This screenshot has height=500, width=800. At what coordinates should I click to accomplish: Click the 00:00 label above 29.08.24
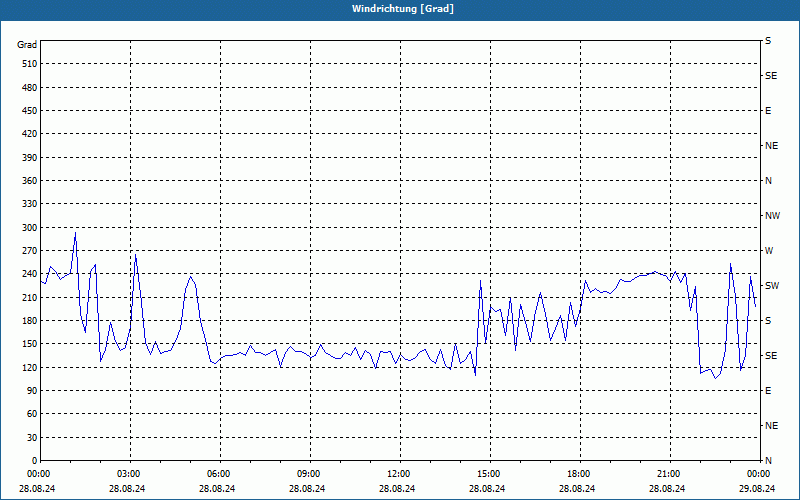758,474
